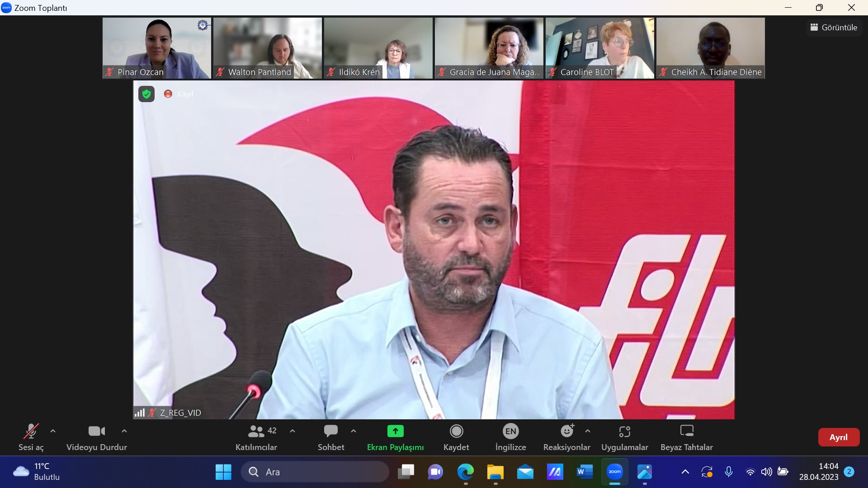
Task: Unmute microphone with Sesi aç button
Action: click(x=31, y=437)
